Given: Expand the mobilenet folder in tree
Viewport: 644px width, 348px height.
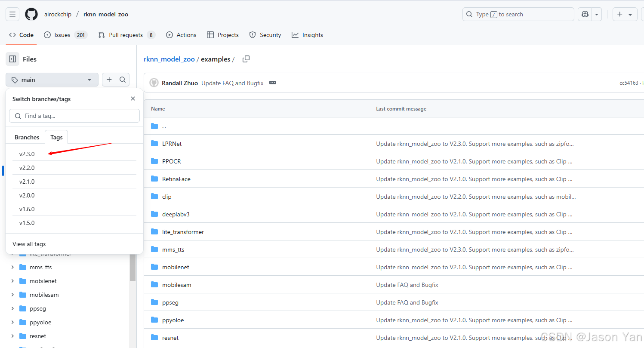Looking at the screenshot, I should (x=12, y=281).
